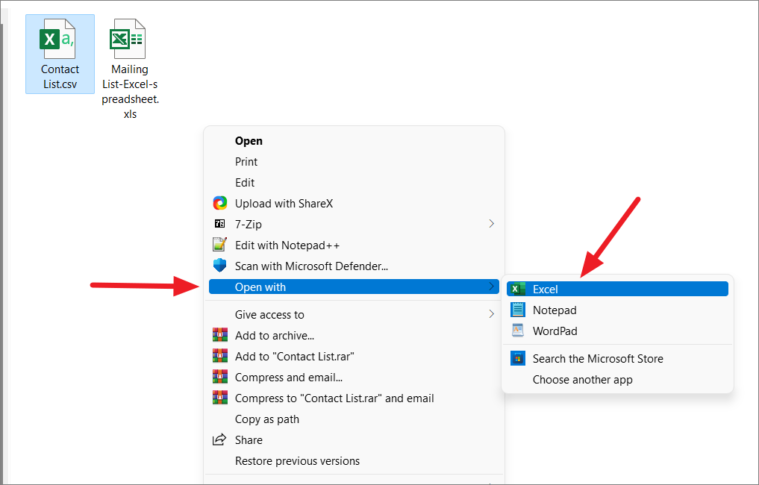
Task: Click WinRAR icon beside Compress to rar and email
Action: (x=220, y=397)
